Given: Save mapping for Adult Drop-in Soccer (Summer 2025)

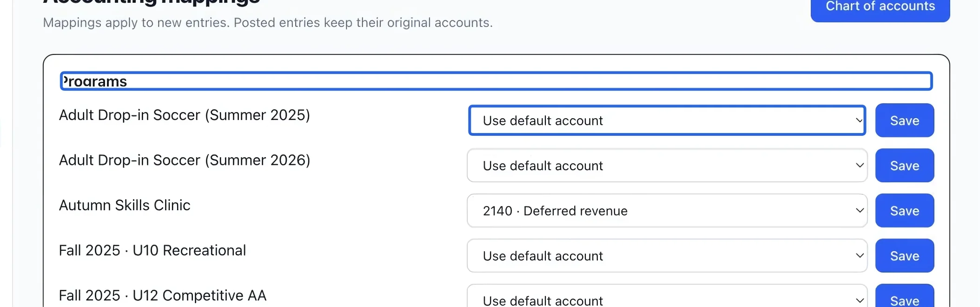Looking at the screenshot, I should pos(904,120).
